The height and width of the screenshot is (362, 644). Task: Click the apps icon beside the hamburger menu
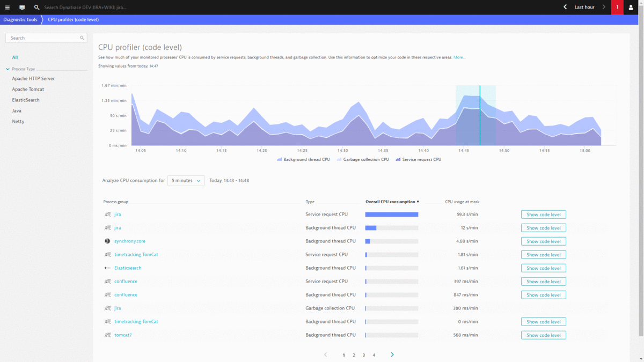(21, 7)
